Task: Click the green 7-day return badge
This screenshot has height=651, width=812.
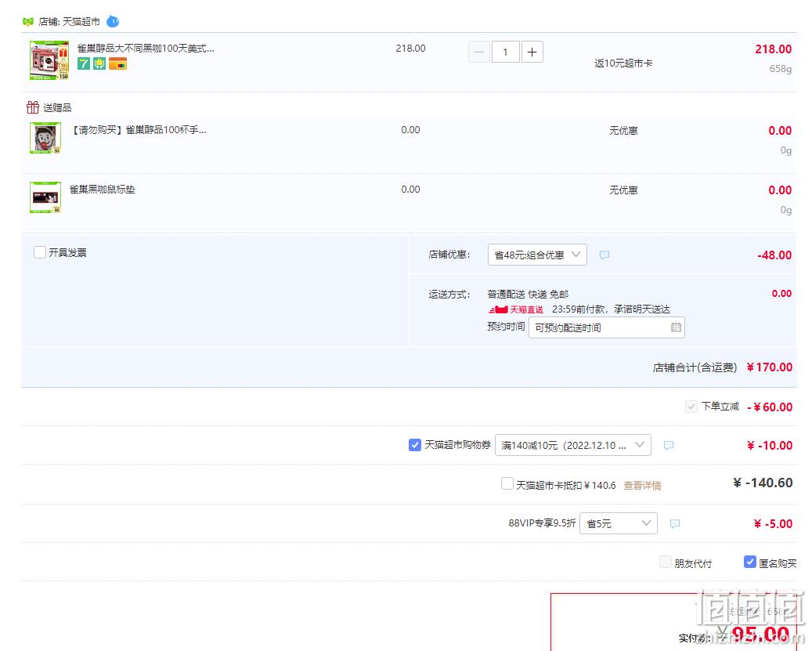Action: tap(83, 63)
